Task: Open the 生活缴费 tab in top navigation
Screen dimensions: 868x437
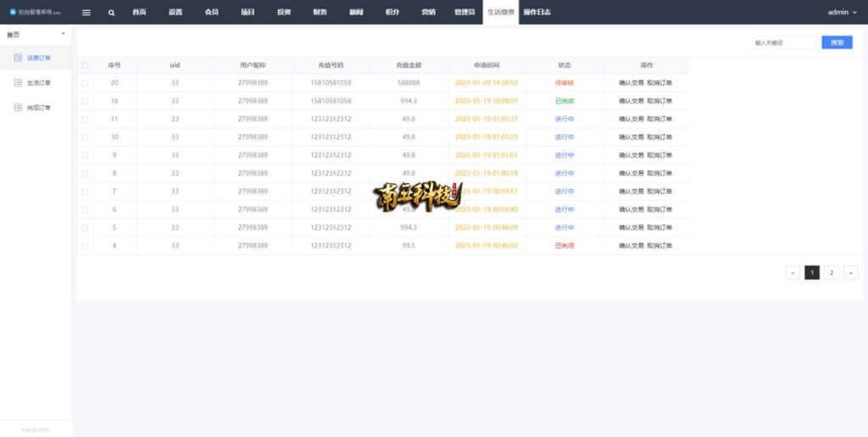Action: coord(500,13)
